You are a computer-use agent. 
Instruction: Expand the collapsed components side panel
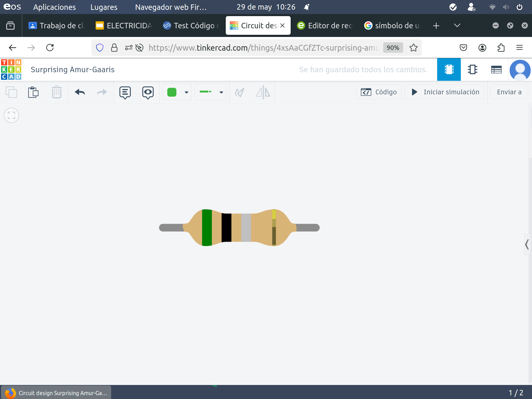(x=527, y=244)
